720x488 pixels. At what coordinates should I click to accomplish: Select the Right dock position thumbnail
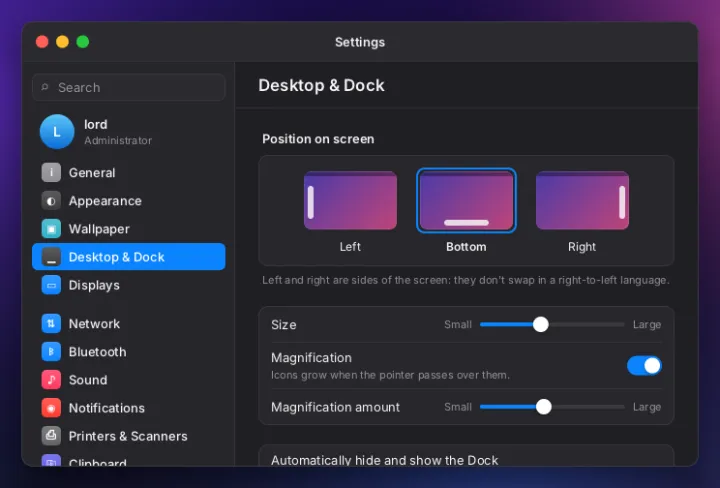tap(582, 200)
